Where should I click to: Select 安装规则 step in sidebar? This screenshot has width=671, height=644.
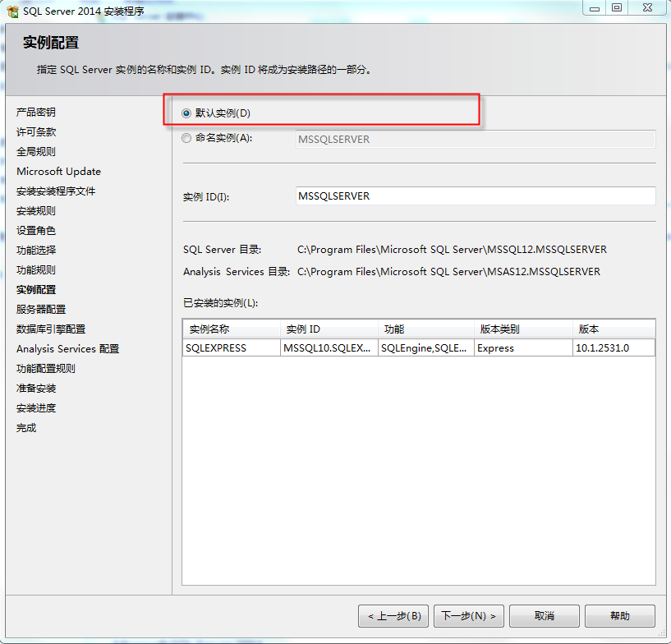click(x=36, y=211)
